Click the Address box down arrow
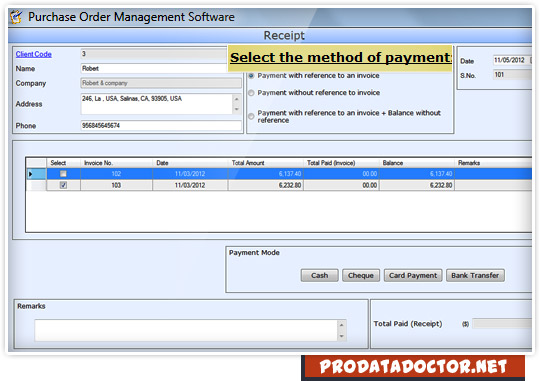540x381 pixels. pyautogui.click(x=237, y=109)
